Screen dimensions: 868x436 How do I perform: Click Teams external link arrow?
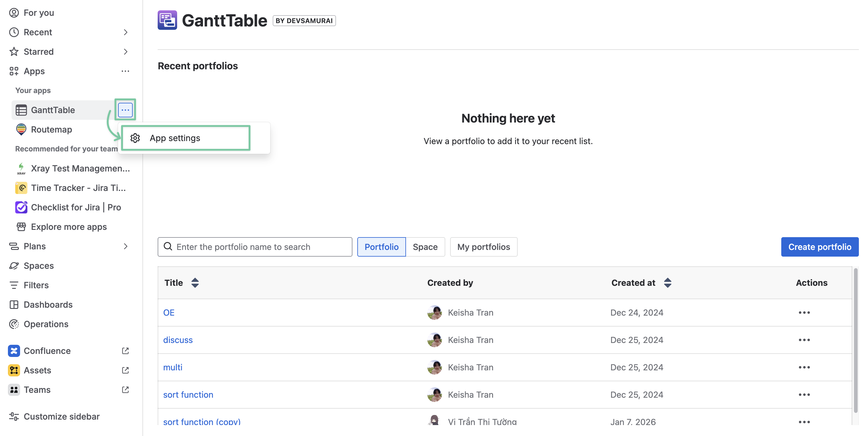coord(125,390)
